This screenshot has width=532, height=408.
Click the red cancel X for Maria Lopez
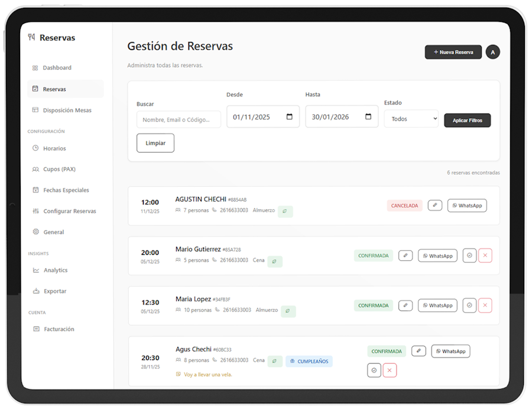(485, 305)
